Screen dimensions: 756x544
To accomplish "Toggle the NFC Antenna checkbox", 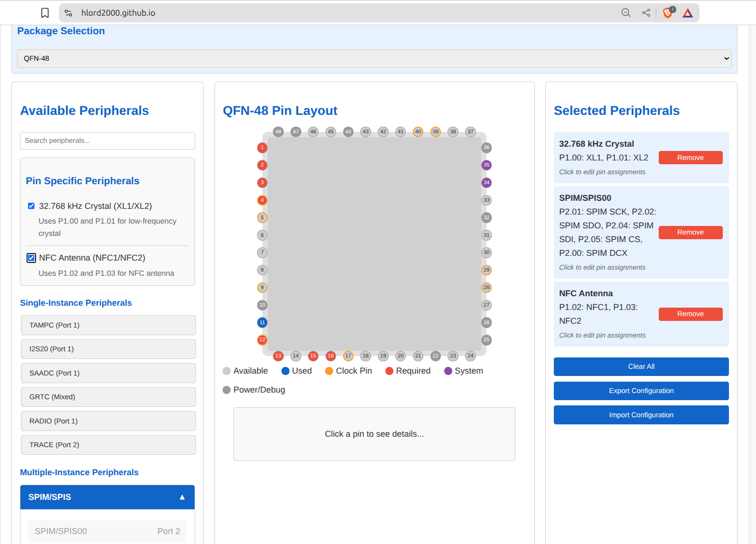I will (x=31, y=258).
